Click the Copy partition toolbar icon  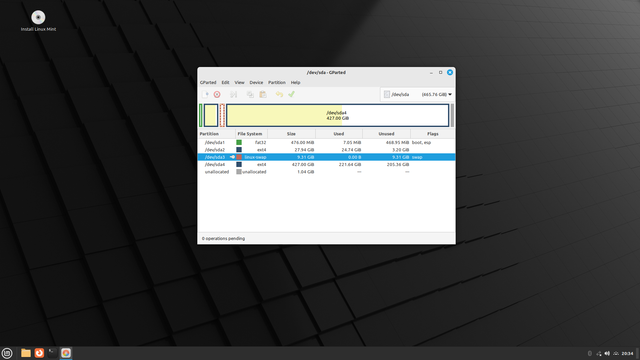250,94
